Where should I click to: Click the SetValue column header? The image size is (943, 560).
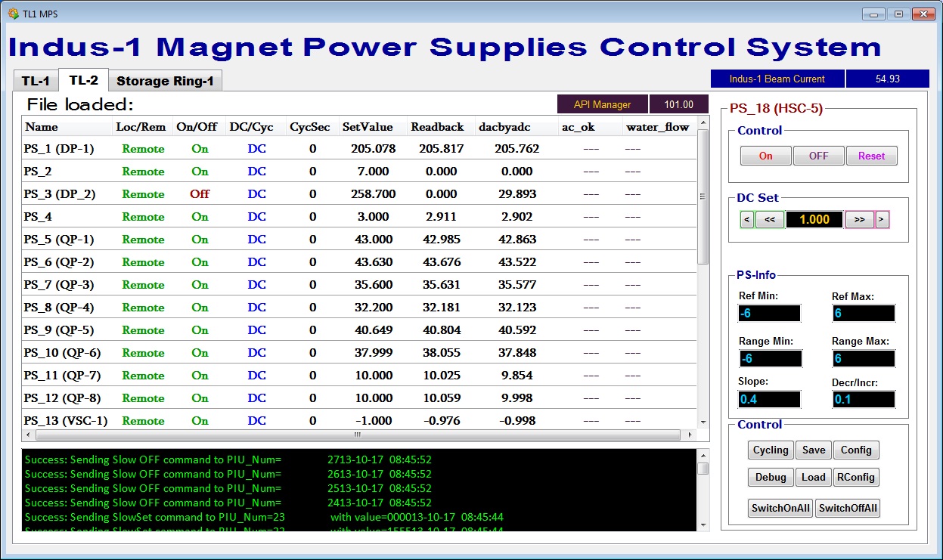[373, 127]
